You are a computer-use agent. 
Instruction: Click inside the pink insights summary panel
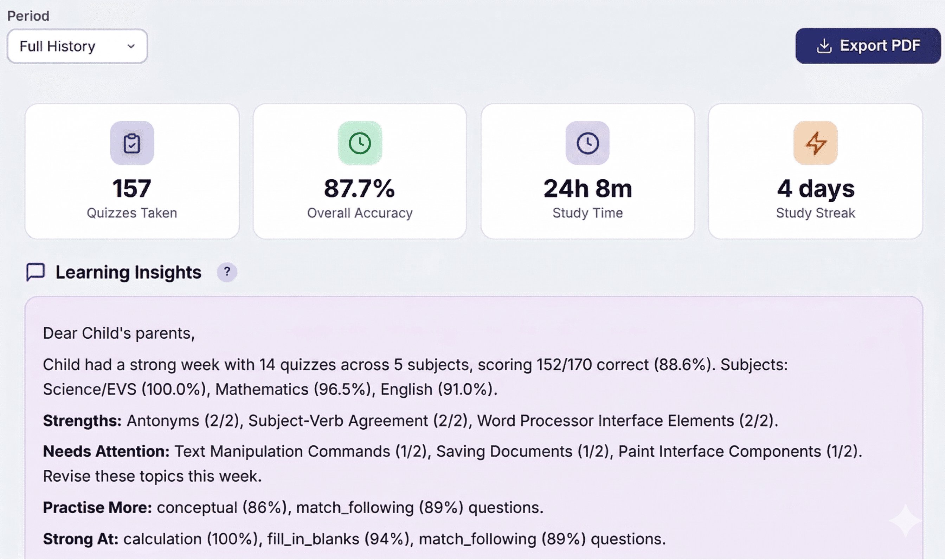pyautogui.click(x=472, y=415)
